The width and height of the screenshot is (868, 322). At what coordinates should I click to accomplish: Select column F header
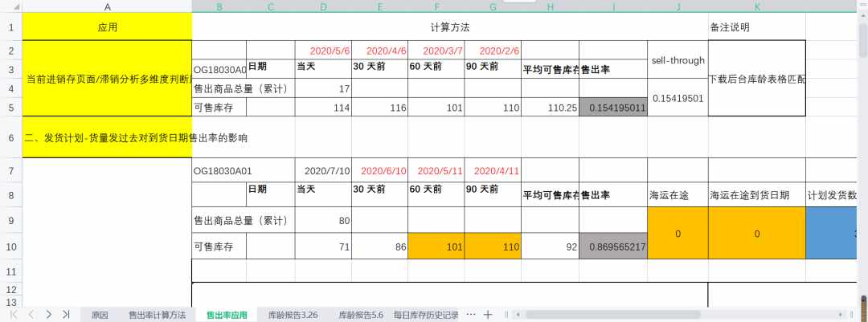(436, 6)
